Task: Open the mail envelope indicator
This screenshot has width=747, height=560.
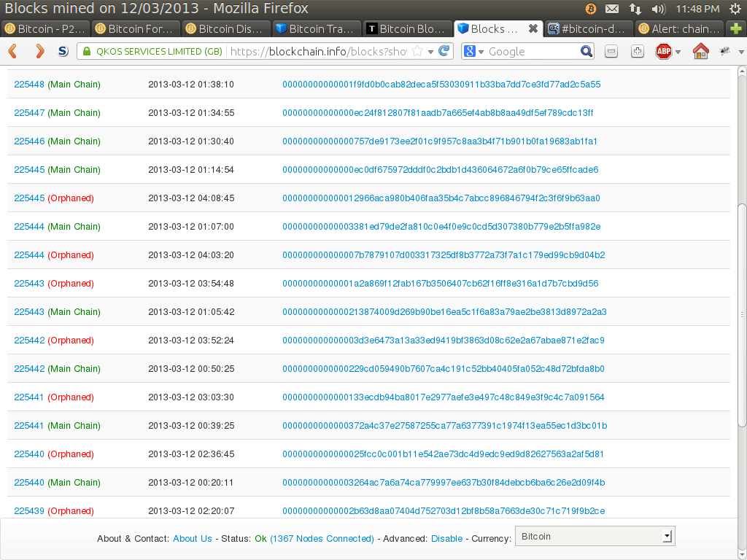Action: [612, 9]
